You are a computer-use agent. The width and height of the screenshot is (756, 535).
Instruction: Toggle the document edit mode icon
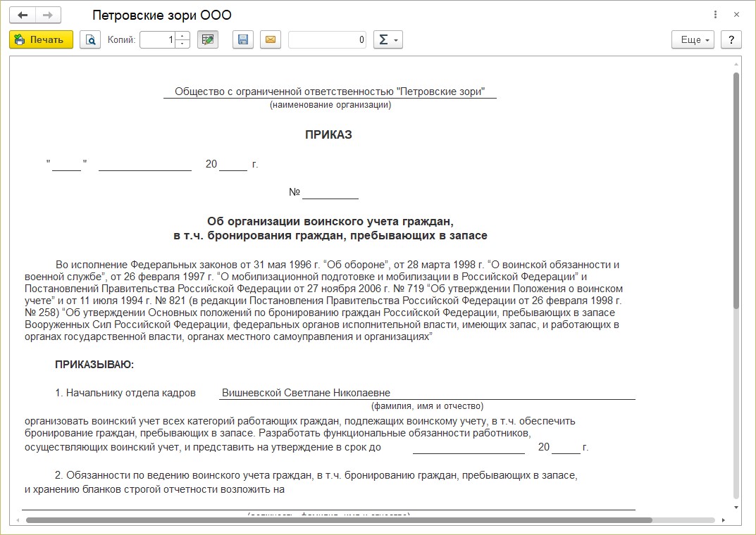208,39
